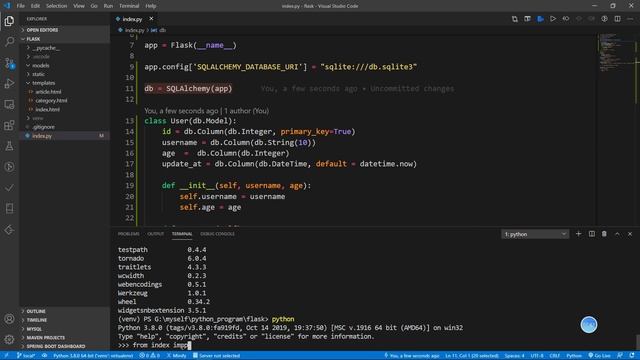
Task: Add a new terminal with plus icon
Action: pyautogui.click(x=578, y=234)
